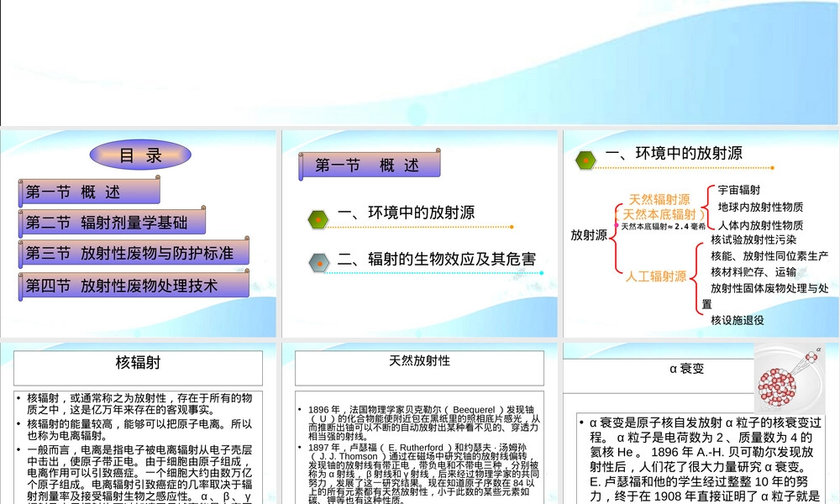Select the α衰变 slide thumbnail
840x504 pixels.
coord(701,423)
